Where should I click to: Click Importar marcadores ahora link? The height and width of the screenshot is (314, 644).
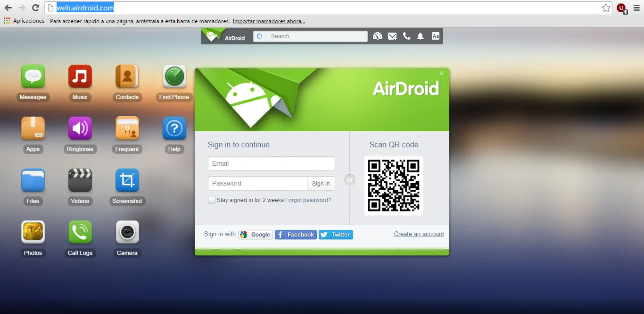[x=269, y=21]
